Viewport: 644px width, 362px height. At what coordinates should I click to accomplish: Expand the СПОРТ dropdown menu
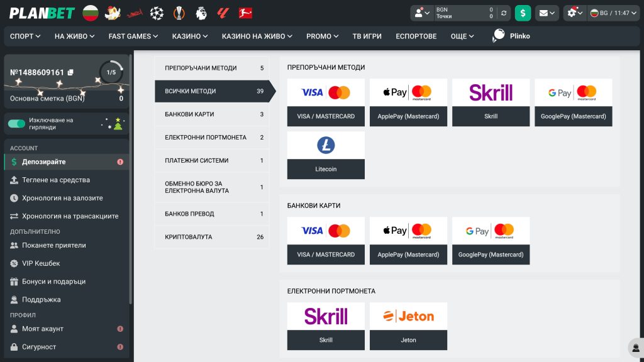25,36
